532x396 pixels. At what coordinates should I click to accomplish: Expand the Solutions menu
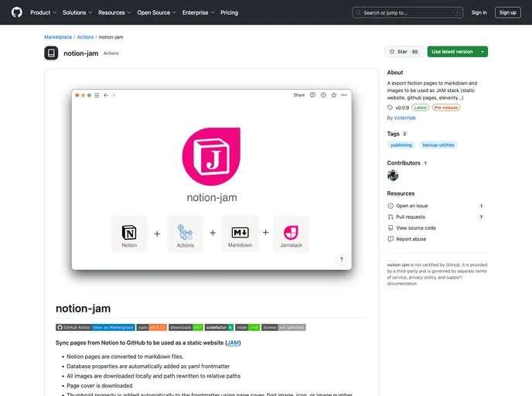[x=77, y=12]
